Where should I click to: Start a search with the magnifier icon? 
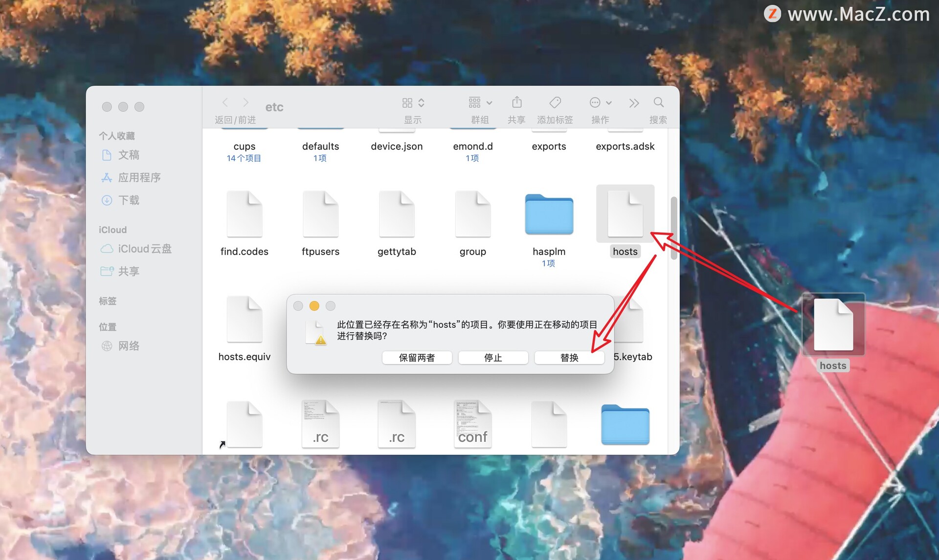658,103
